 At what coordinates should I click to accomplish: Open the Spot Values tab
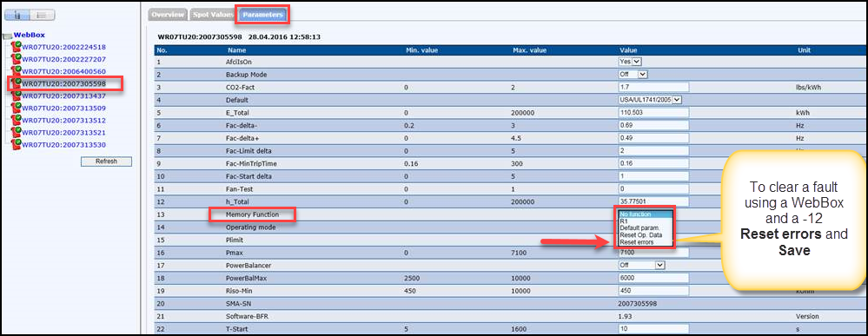coord(212,15)
